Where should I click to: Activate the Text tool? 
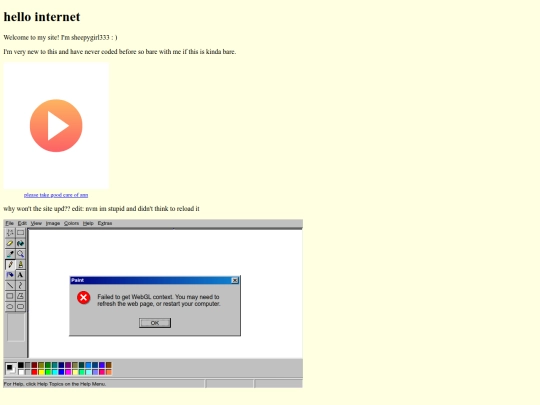21,275
